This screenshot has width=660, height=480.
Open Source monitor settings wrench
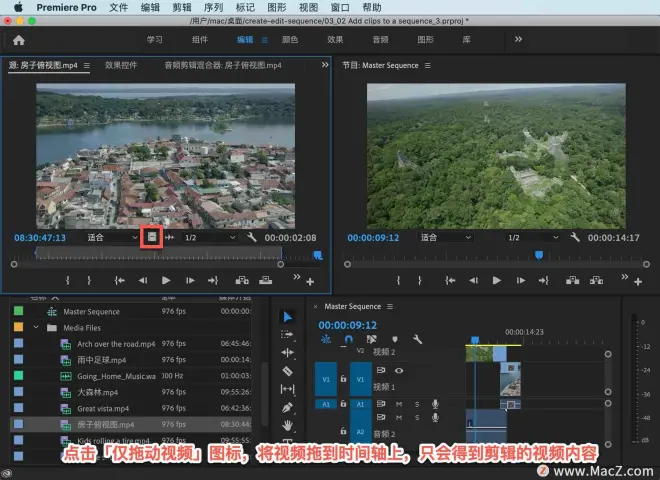252,237
